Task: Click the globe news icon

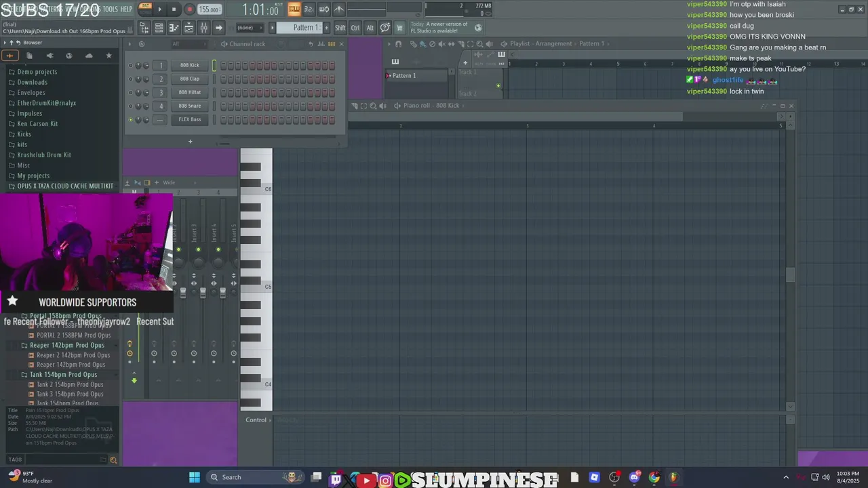Action: point(478,28)
